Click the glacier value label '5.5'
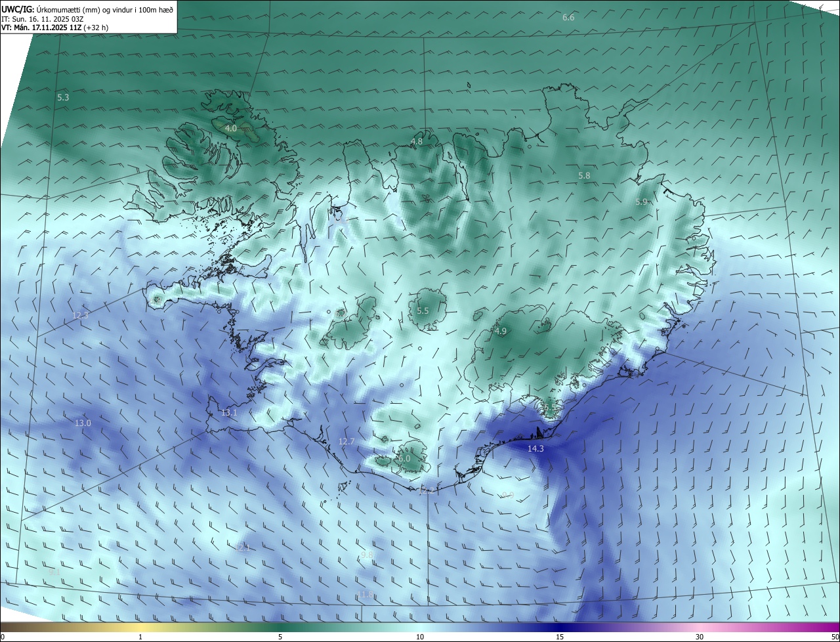 click(423, 310)
